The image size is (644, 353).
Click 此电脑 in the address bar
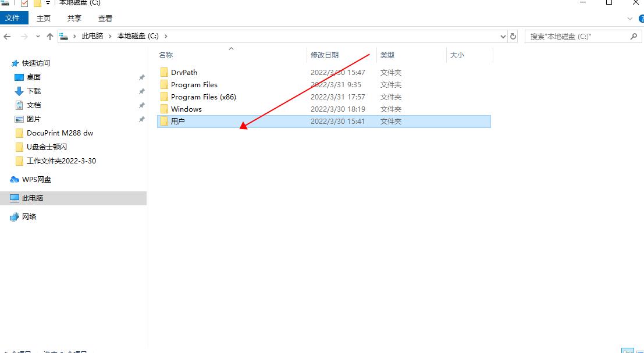92,36
